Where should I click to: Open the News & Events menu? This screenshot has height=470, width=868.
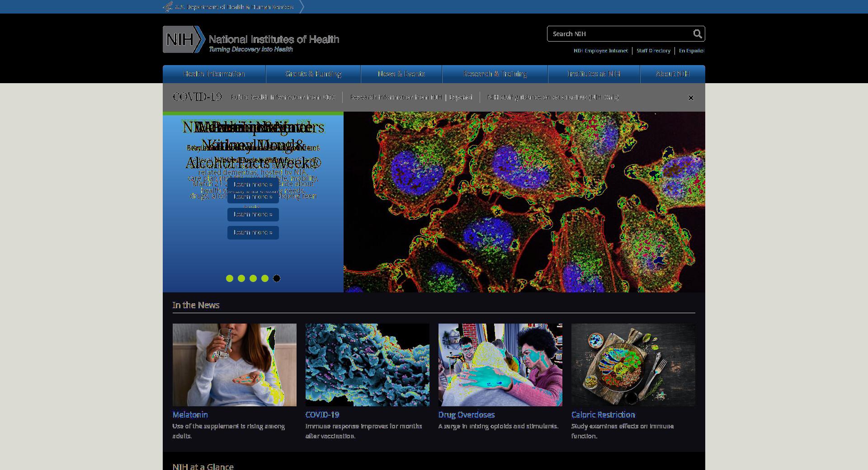tap(401, 74)
